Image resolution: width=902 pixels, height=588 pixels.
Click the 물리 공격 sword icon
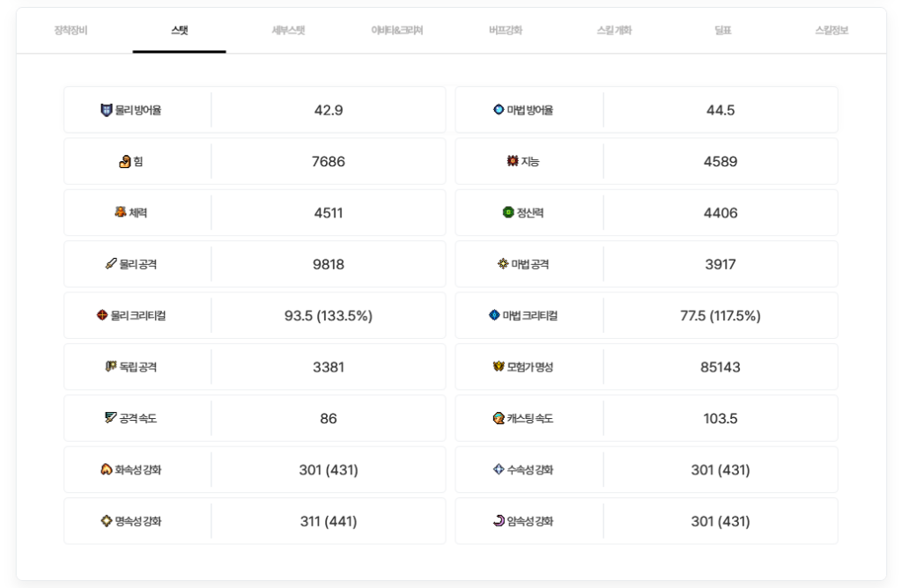point(110,264)
